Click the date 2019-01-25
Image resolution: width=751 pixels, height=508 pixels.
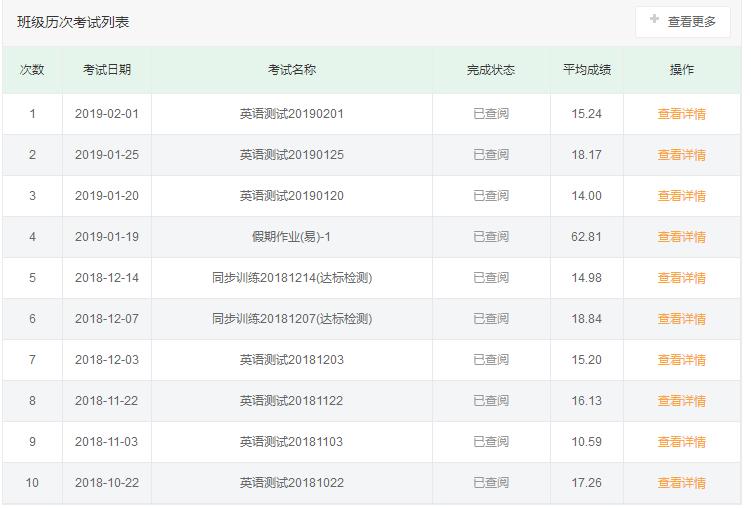[x=107, y=155]
